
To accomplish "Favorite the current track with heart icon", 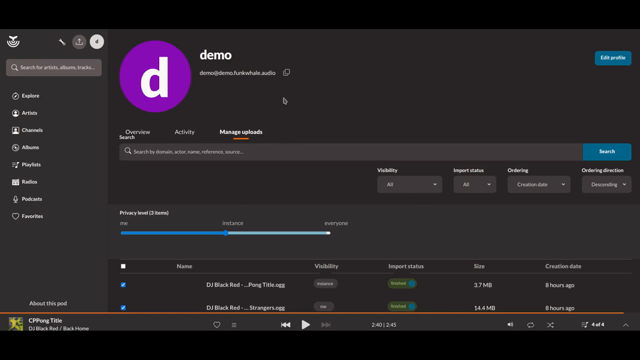I will coord(217,325).
